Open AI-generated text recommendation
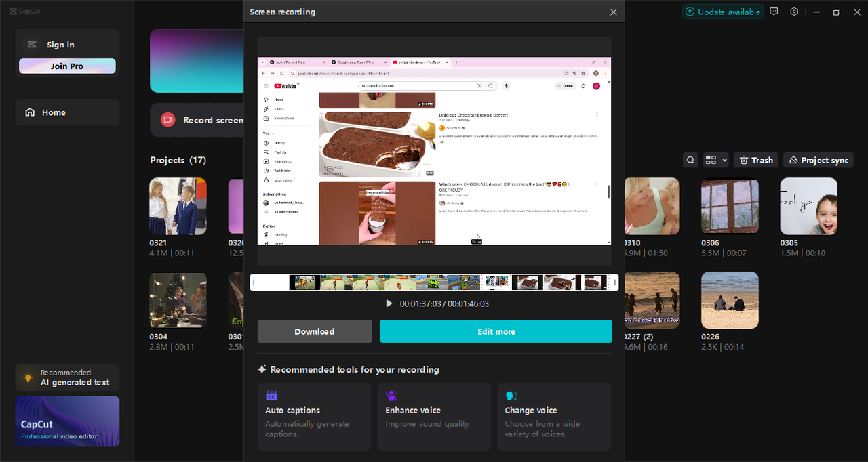The width and height of the screenshot is (868, 462). [67, 377]
